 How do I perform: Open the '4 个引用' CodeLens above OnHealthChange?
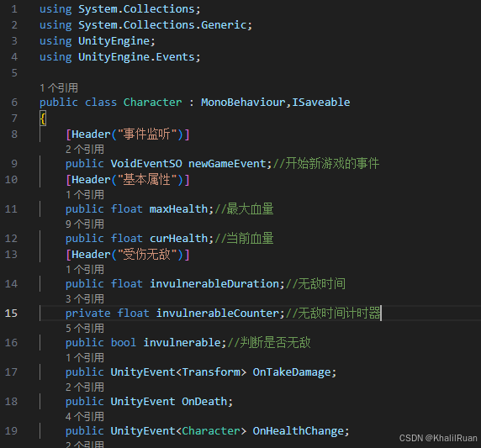click(x=85, y=417)
